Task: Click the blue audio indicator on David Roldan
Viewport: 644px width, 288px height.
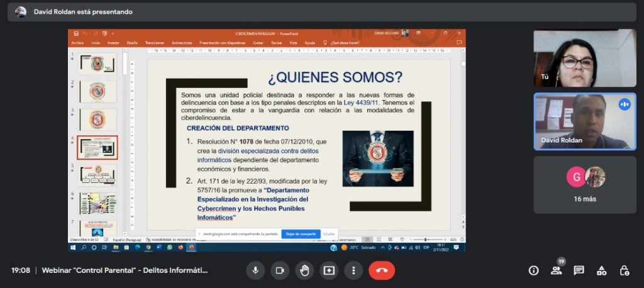Action: (625, 104)
